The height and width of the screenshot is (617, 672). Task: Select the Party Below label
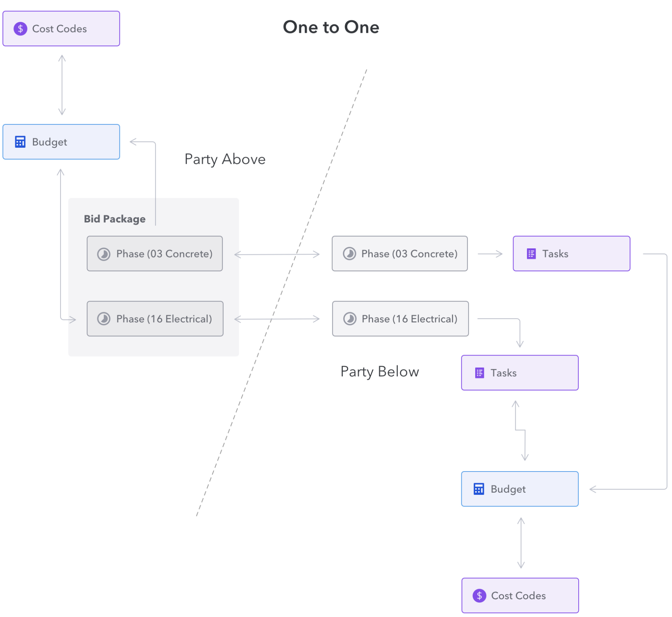[x=380, y=372]
